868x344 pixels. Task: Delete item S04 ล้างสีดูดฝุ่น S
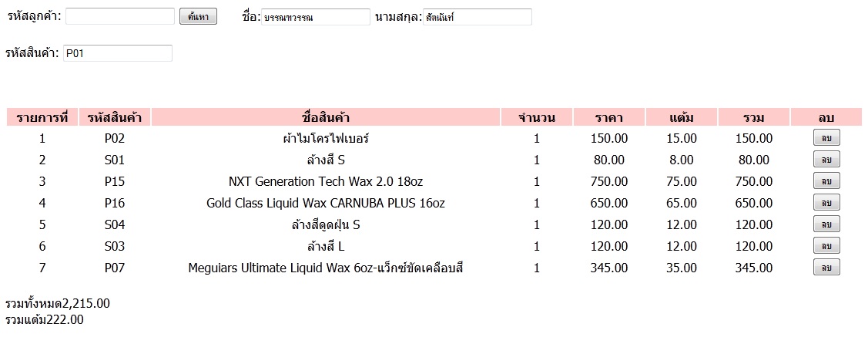826,224
